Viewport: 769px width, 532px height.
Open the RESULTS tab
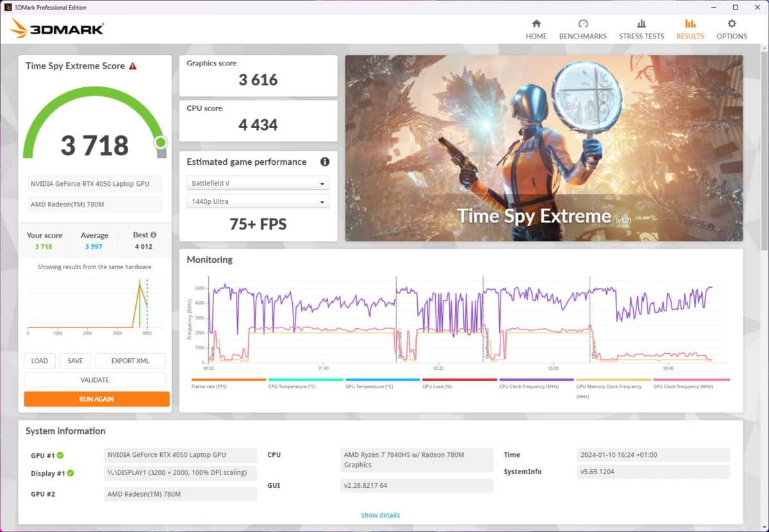tap(690, 29)
